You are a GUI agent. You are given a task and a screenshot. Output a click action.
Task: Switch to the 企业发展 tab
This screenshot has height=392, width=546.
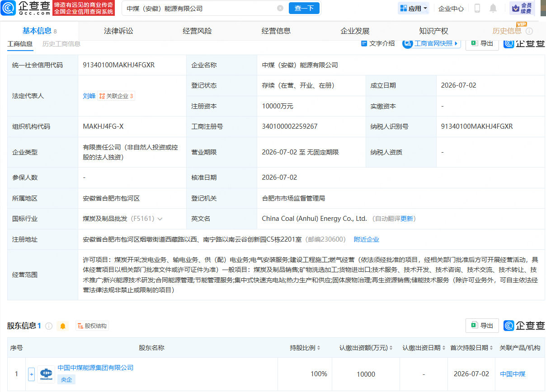355,31
